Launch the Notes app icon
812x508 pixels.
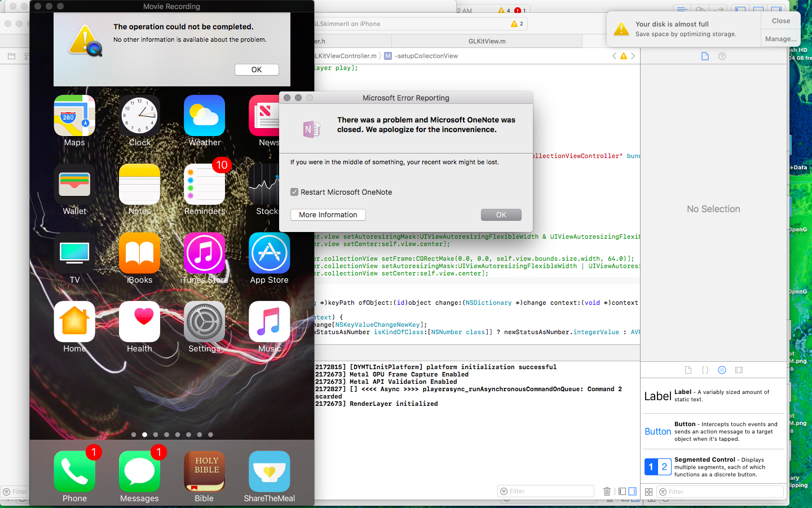(x=139, y=185)
